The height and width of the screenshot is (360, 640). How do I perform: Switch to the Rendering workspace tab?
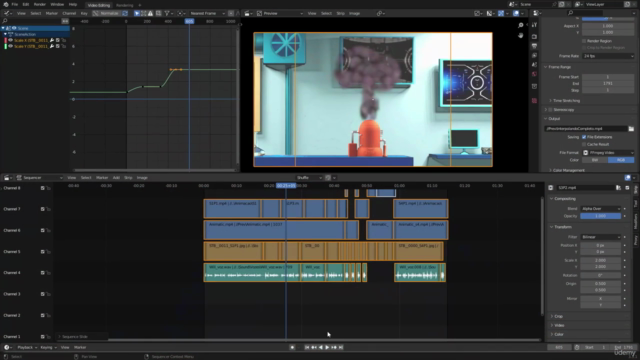[124, 5]
